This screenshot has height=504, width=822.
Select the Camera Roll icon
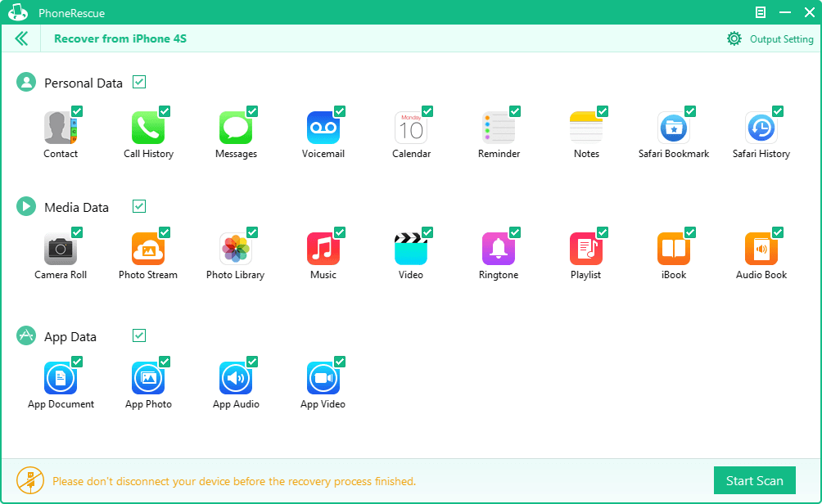[61, 249]
